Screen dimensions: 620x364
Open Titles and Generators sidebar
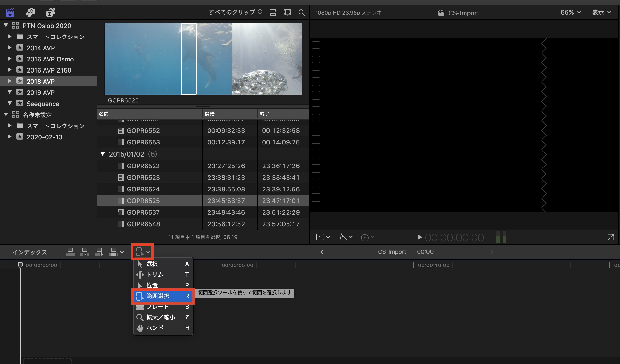click(51, 12)
